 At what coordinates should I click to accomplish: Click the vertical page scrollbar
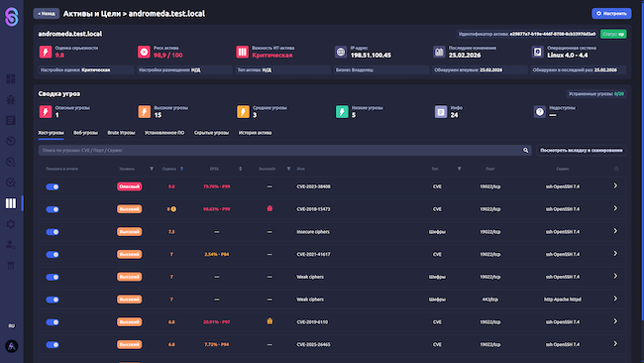pyautogui.click(x=642, y=161)
